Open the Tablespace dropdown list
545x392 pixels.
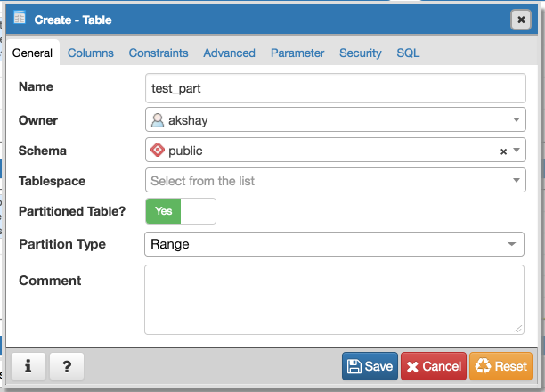coord(517,181)
